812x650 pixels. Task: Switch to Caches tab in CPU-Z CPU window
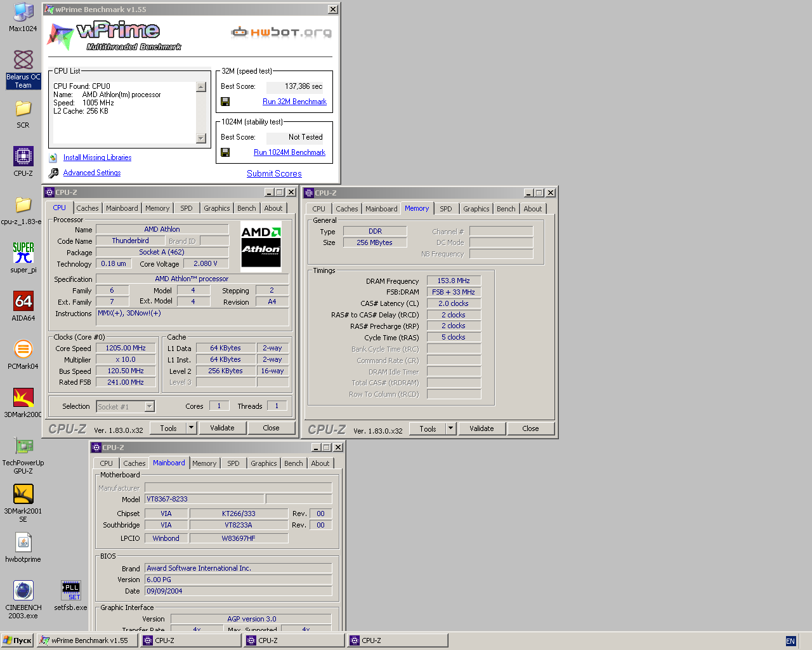88,208
